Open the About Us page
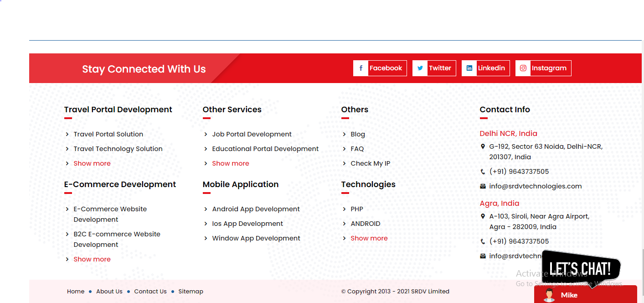This screenshot has height=303, width=644. point(109,291)
